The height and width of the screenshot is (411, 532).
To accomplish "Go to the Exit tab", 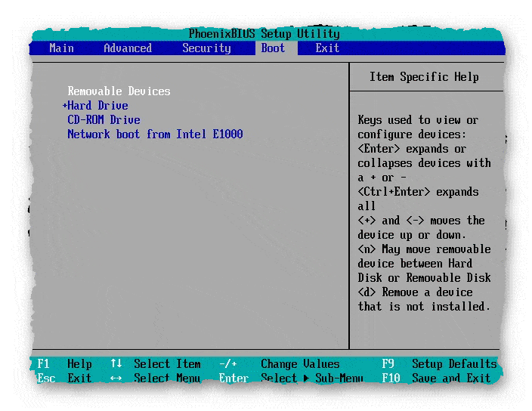I will pos(327,48).
